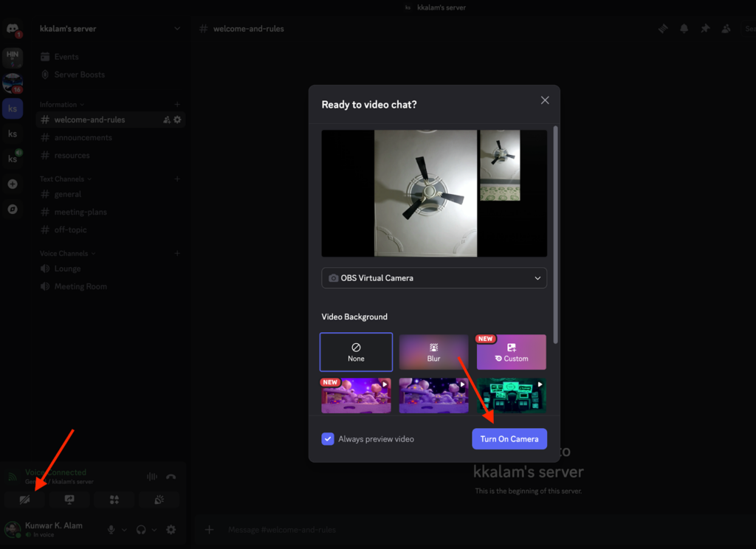The image size is (756, 549).
Task: Choose the Custom video background option
Action: tap(511, 352)
